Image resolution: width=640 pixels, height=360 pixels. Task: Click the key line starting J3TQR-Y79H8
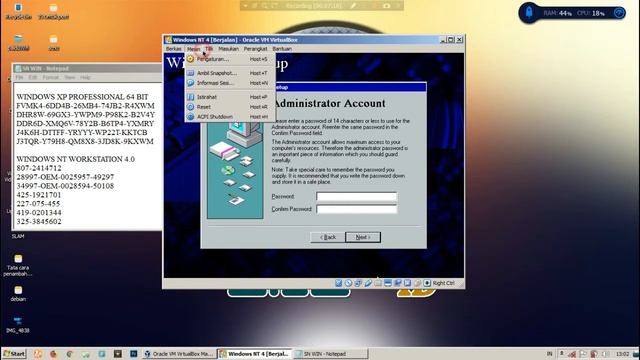[85, 142]
